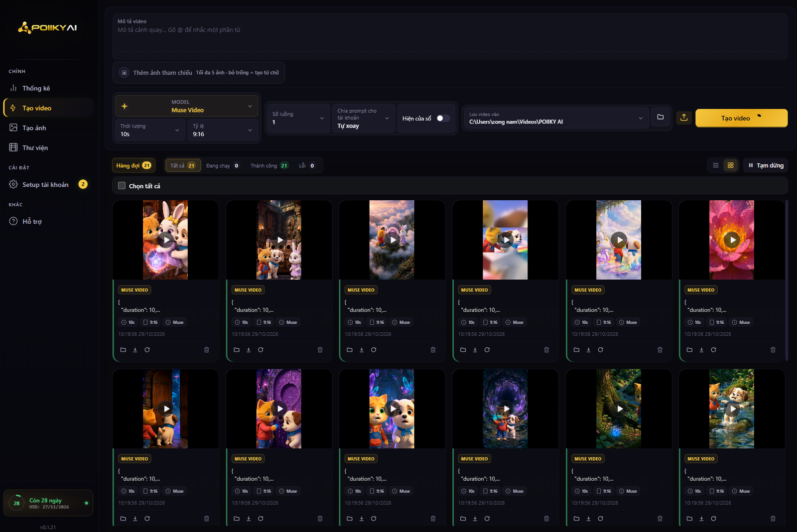Screen dimensions: 797x532
Task: Delete the first bunny and cat video card
Action: click(207, 350)
